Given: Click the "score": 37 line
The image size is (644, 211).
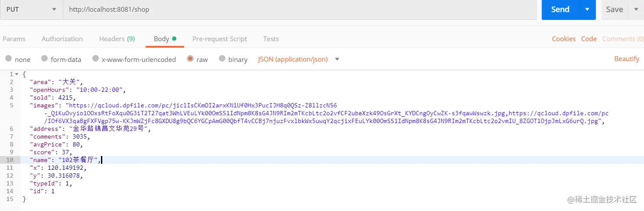Looking at the screenshot, I should coord(51,152).
